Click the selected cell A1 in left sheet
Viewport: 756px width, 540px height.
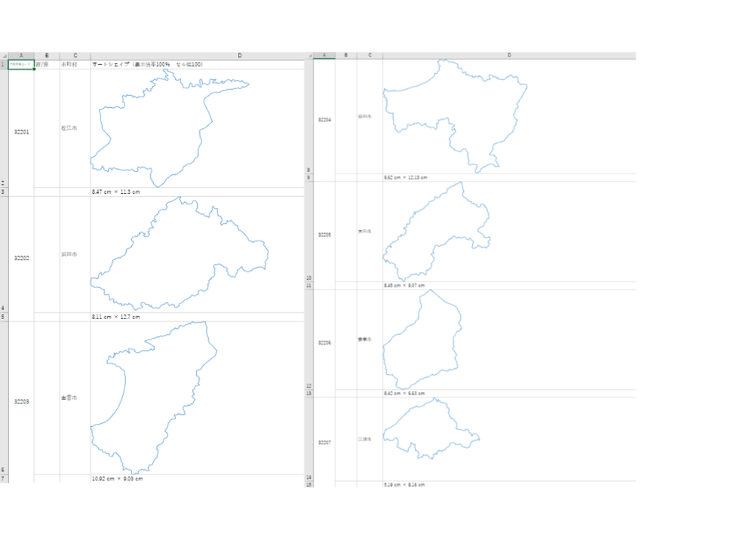coord(21,64)
